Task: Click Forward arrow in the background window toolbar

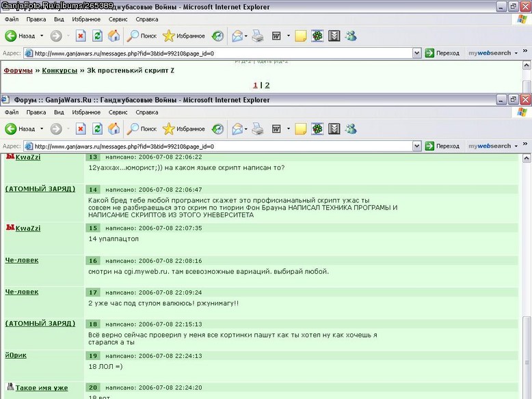Action: pyautogui.click(x=56, y=36)
